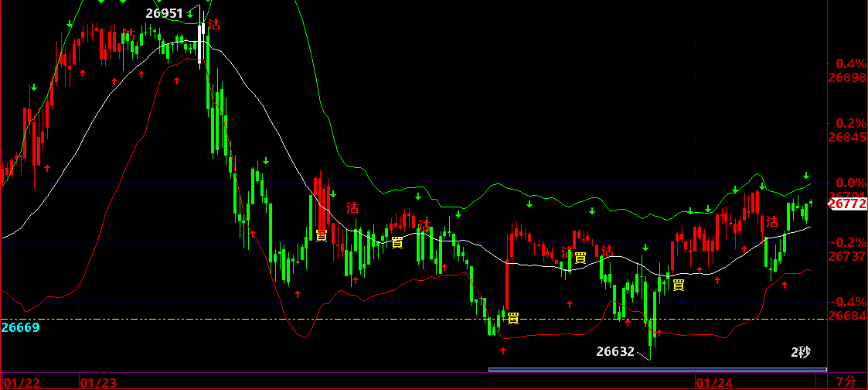Click the 買 signal on the 26669 dashed line
Viewport: 868px width, 390px height.
(513, 318)
